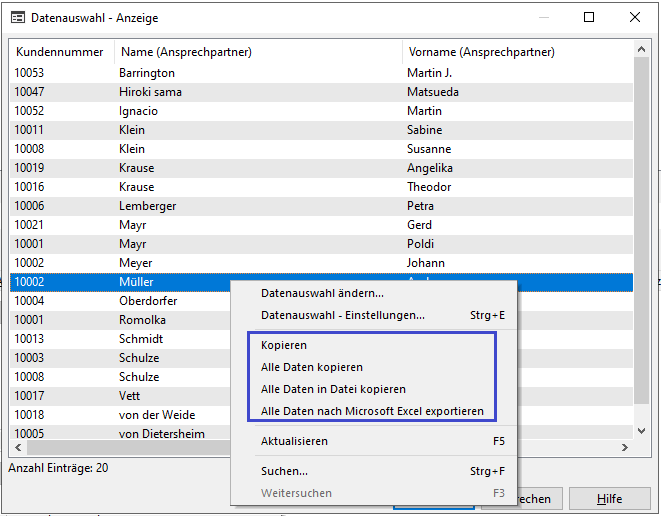This screenshot has width=663, height=516.
Task: Click the 'Vorname (Ansprechpartner)' column header
Action: 481,52
